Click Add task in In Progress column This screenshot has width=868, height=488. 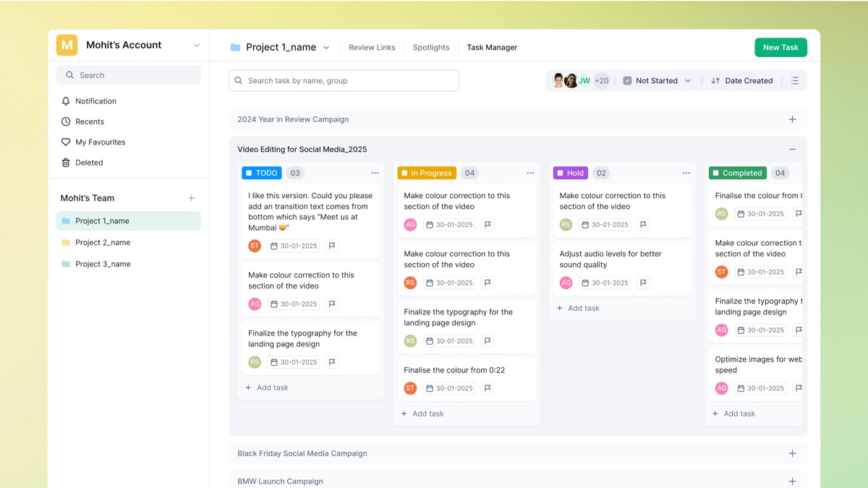point(422,414)
